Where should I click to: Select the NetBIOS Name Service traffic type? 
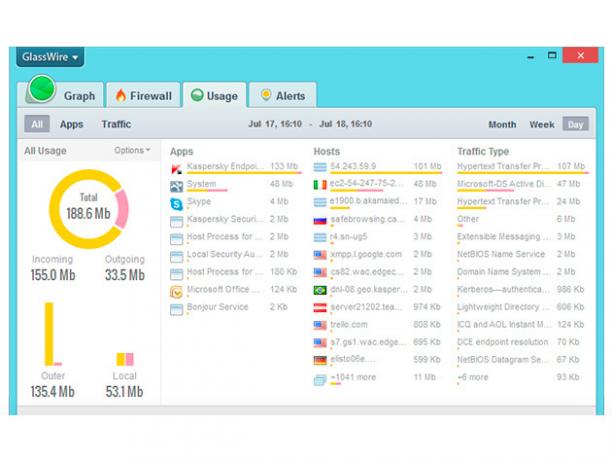pos(521,255)
